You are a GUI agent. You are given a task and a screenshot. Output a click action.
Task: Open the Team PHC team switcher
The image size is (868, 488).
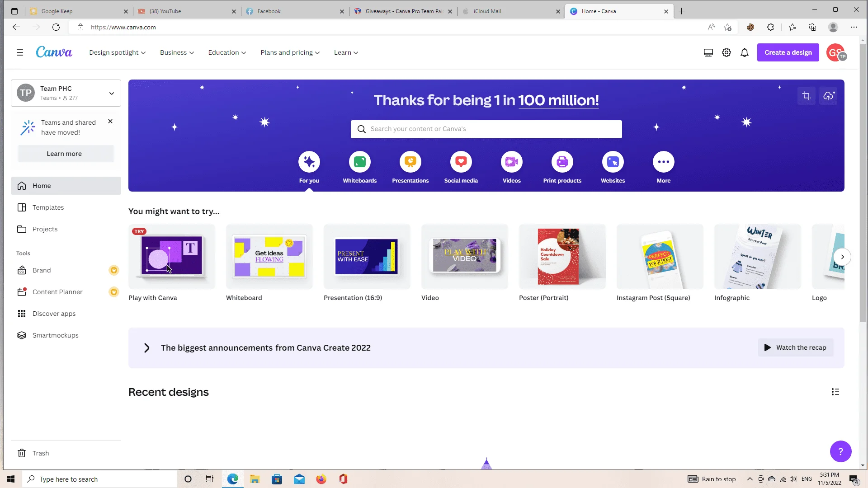click(66, 93)
